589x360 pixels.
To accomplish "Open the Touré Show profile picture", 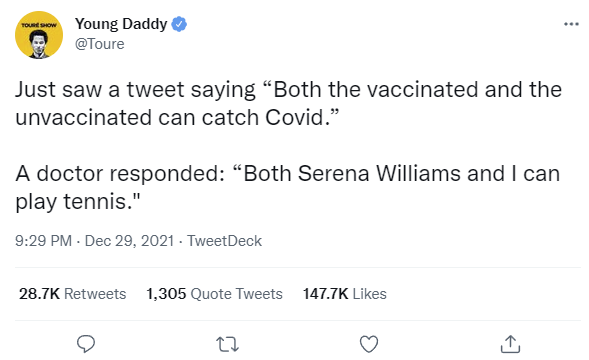I will pyautogui.click(x=39, y=35).
